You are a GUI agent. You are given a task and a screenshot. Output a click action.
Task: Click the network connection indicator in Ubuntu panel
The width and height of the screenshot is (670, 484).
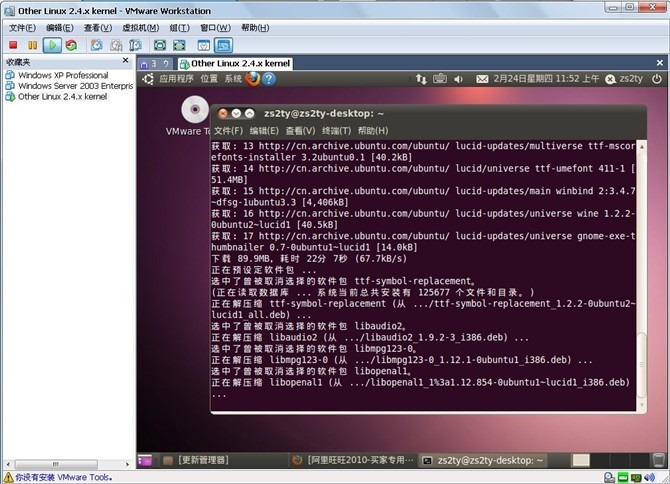coord(421,79)
